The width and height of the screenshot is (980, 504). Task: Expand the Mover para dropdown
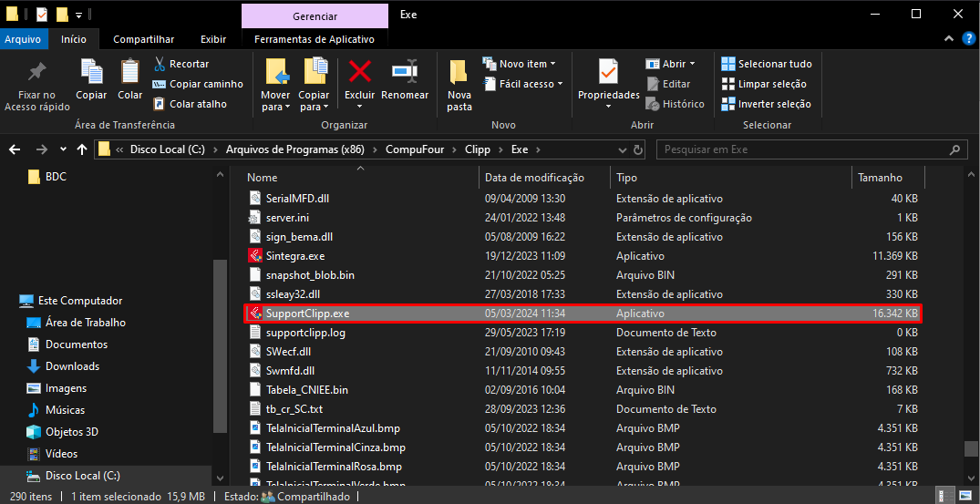pyautogui.click(x=275, y=107)
